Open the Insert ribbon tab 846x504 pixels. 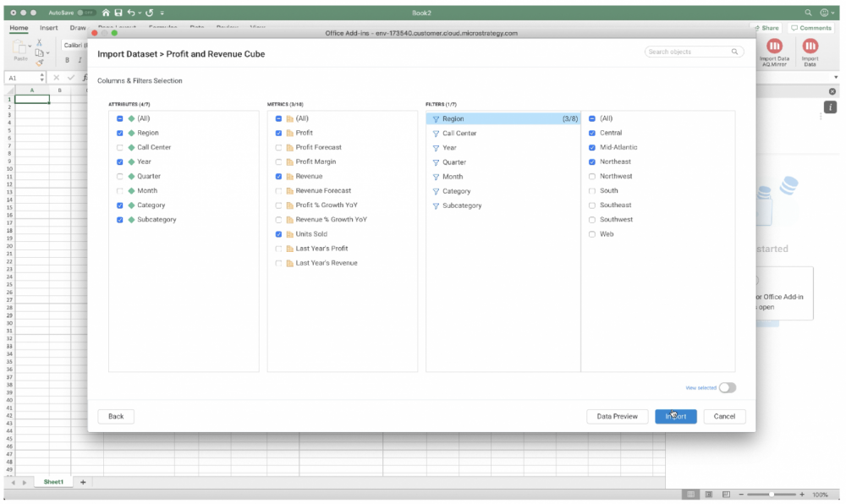[x=48, y=28]
